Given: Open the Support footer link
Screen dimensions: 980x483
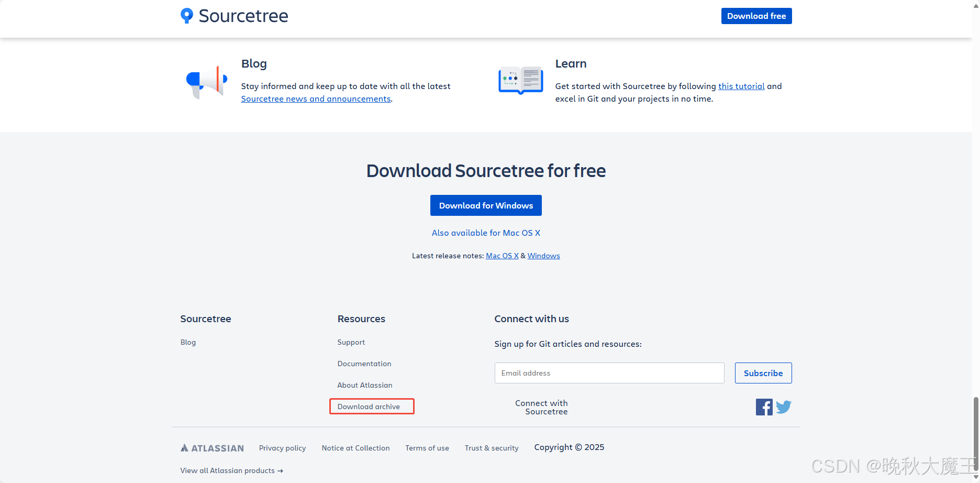Looking at the screenshot, I should pos(351,342).
